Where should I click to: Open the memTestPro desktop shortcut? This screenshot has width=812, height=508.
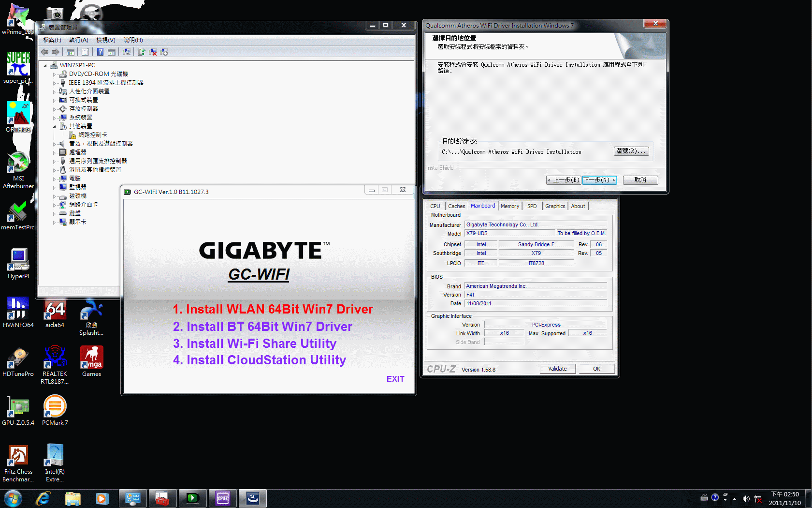18,215
